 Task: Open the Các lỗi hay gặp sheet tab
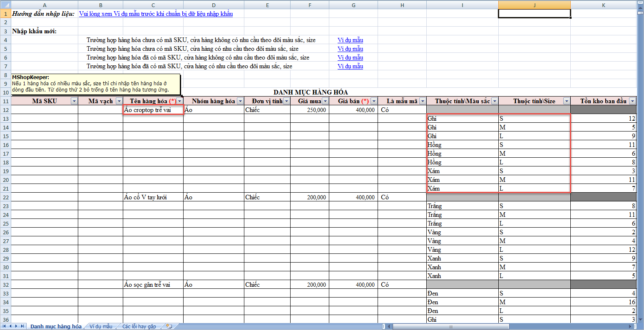(x=139, y=327)
